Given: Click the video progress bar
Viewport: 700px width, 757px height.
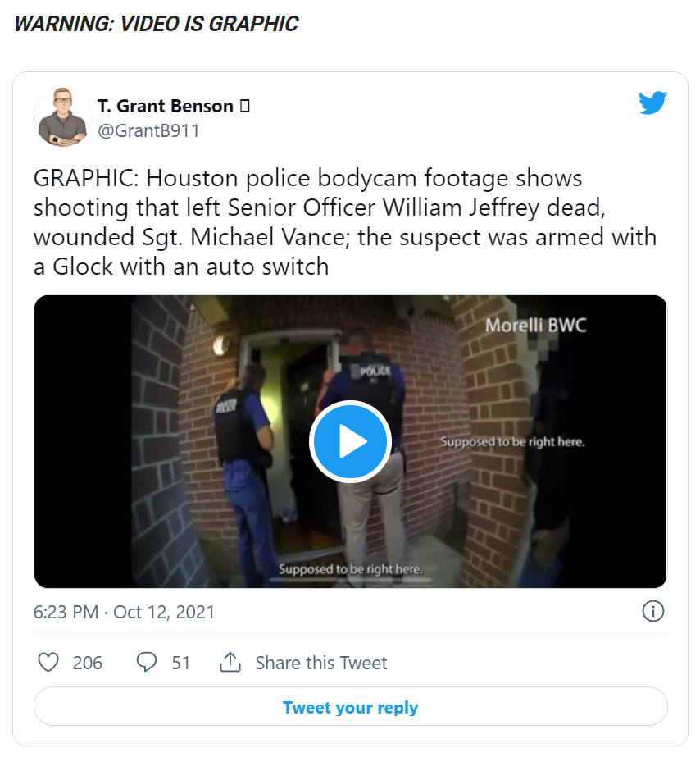Looking at the screenshot, I should coord(350,580).
